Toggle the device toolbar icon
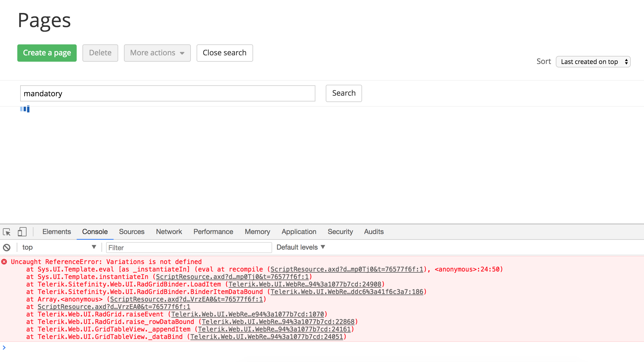The height and width of the screenshot is (362, 644). pyautogui.click(x=22, y=232)
